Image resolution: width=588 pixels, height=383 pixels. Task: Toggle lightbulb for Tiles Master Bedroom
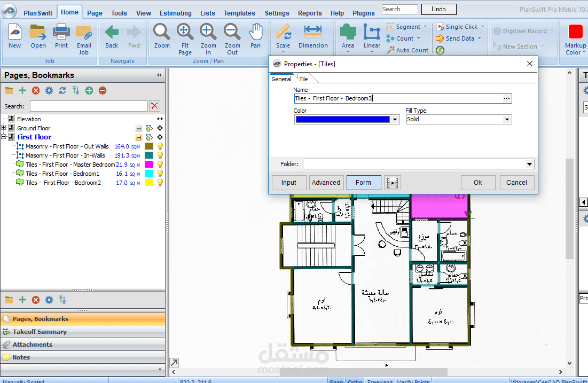point(160,165)
